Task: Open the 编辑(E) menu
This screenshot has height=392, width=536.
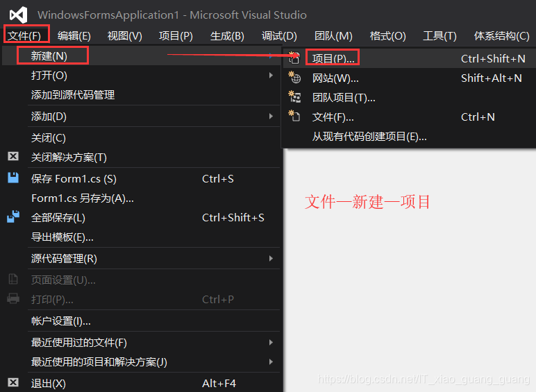Action: pyautogui.click(x=74, y=35)
